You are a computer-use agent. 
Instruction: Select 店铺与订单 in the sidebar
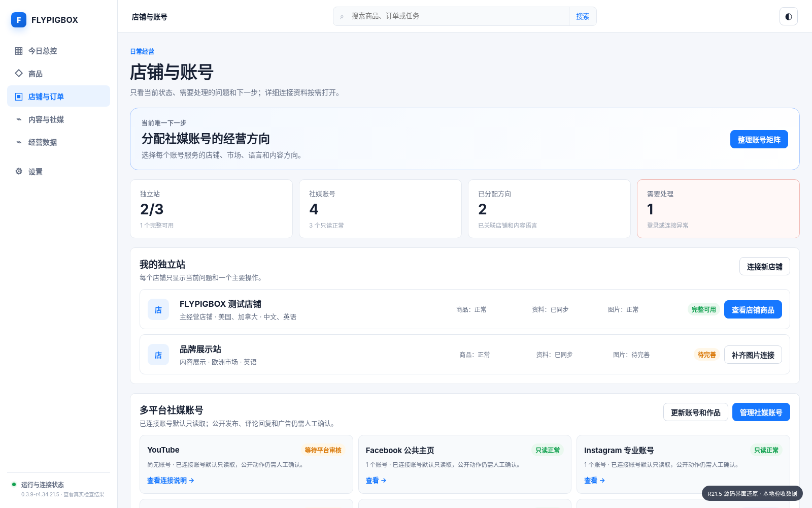point(58,97)
